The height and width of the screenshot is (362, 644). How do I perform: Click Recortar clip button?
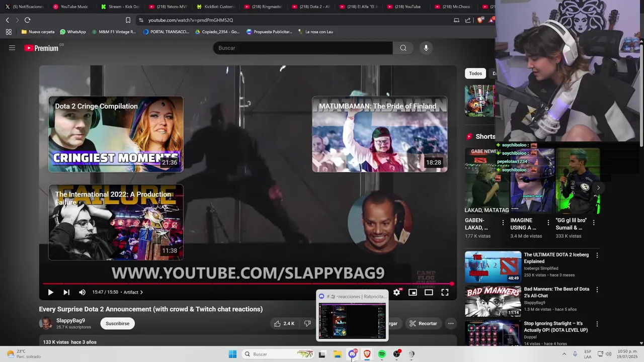[x=423, y=323]
